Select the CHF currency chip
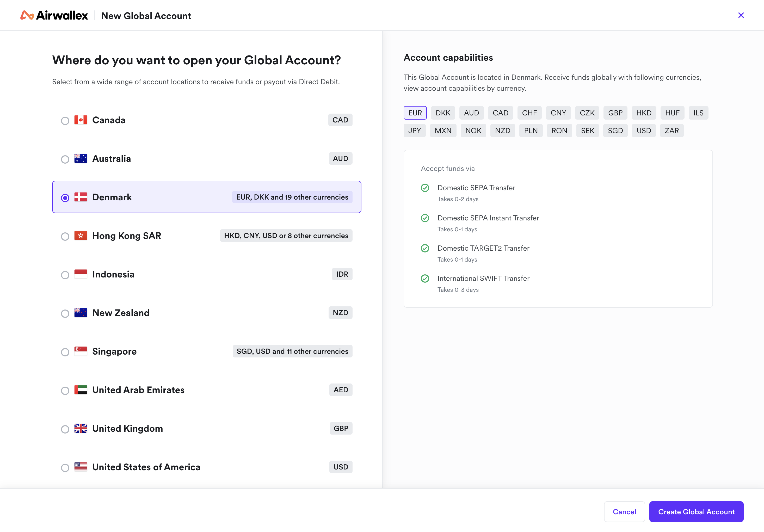764x532 pixels. [x=529, y=113]
